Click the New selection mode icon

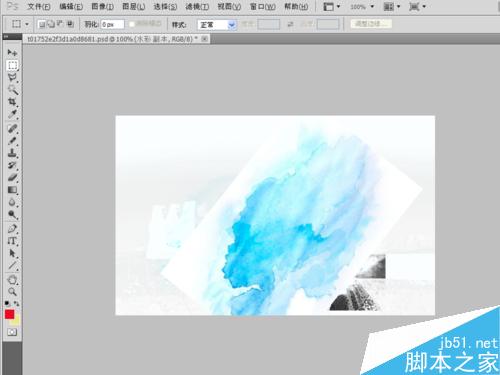coord(42,24)
